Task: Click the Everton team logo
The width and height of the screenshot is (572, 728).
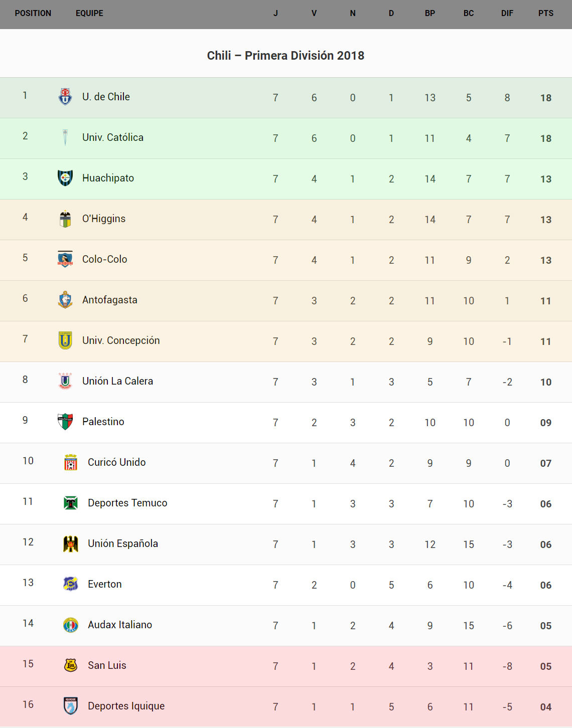Action: click(x=71, y=584)
